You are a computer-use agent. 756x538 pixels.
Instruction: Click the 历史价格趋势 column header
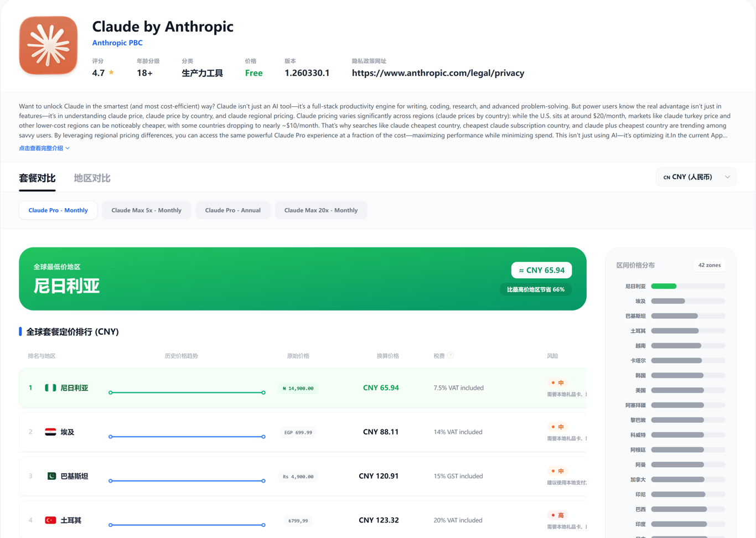click(x=182, y=356)
